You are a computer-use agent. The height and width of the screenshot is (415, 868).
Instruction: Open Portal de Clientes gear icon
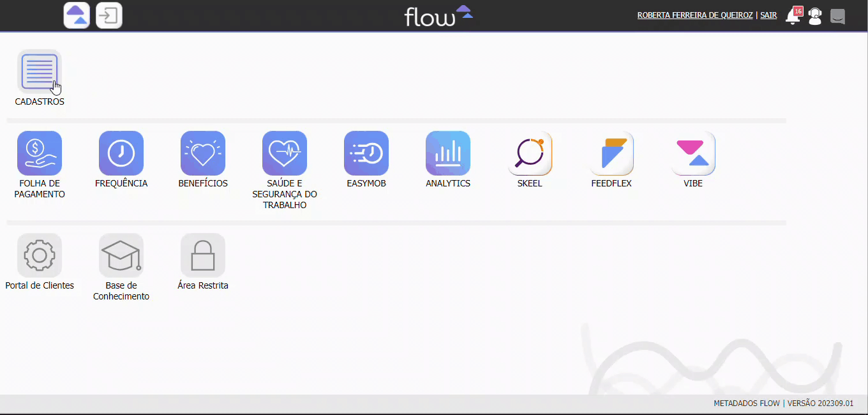[x=40, y=255]
